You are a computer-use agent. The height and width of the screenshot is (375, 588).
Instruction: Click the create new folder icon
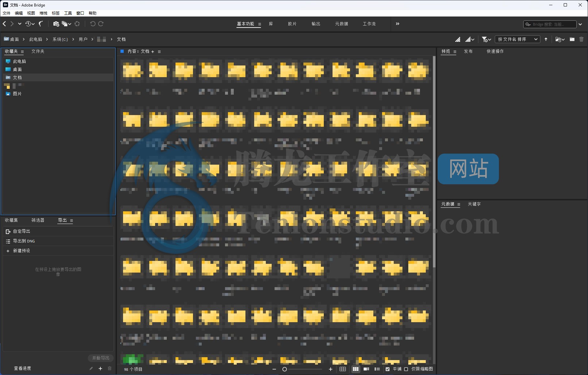[572, 39]
